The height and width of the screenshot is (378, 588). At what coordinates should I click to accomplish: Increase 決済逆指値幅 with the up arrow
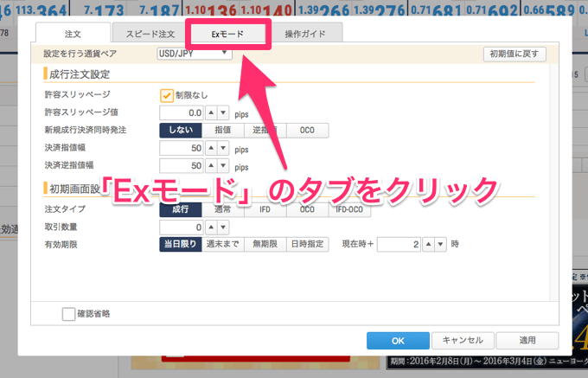212,165
